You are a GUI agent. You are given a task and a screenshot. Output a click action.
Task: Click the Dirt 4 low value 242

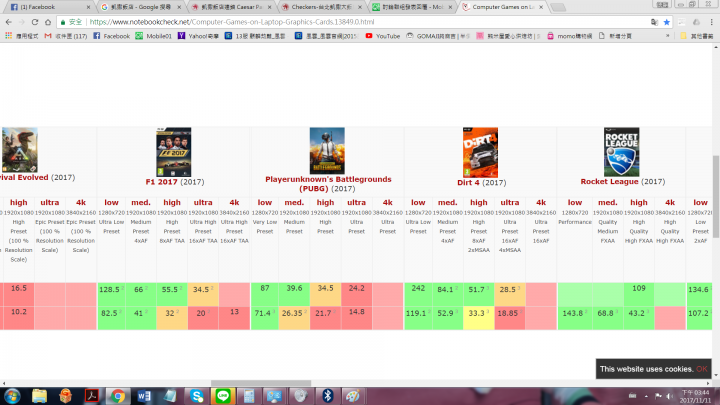point(418,288)
